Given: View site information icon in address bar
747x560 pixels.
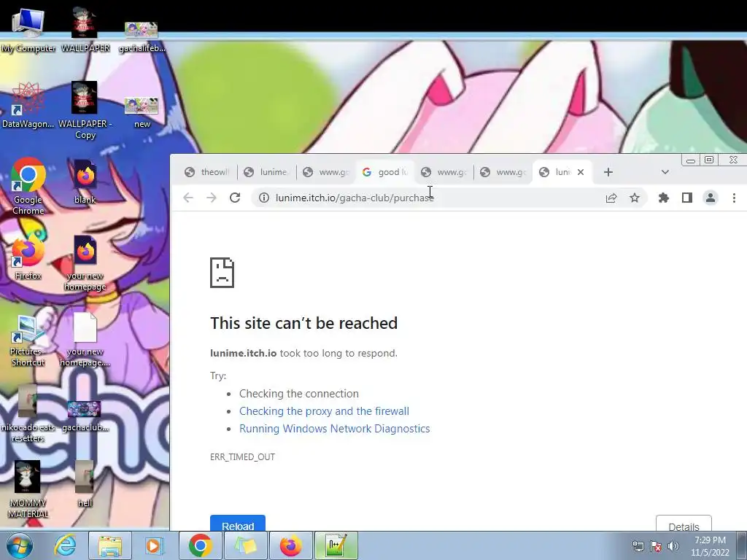Looking at the screenshot, I should (264, 198).
